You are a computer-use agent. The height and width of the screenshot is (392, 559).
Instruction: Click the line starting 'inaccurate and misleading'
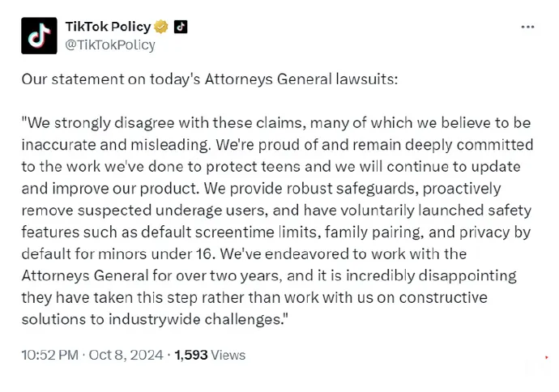pyautogui.click(x=277, y=145)
